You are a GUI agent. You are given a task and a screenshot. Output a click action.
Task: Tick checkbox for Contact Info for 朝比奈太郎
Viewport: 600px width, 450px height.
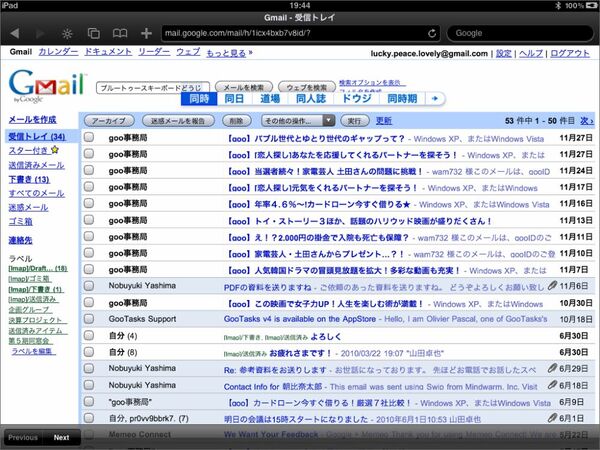(x=89, y=385)
